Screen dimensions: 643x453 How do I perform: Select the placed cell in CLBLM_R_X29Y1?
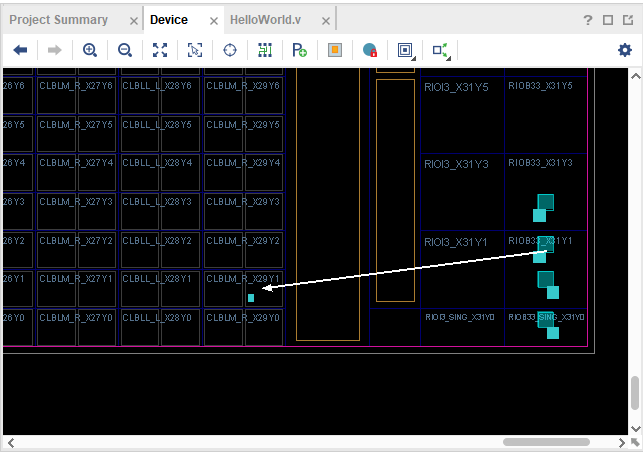(251, 298)
